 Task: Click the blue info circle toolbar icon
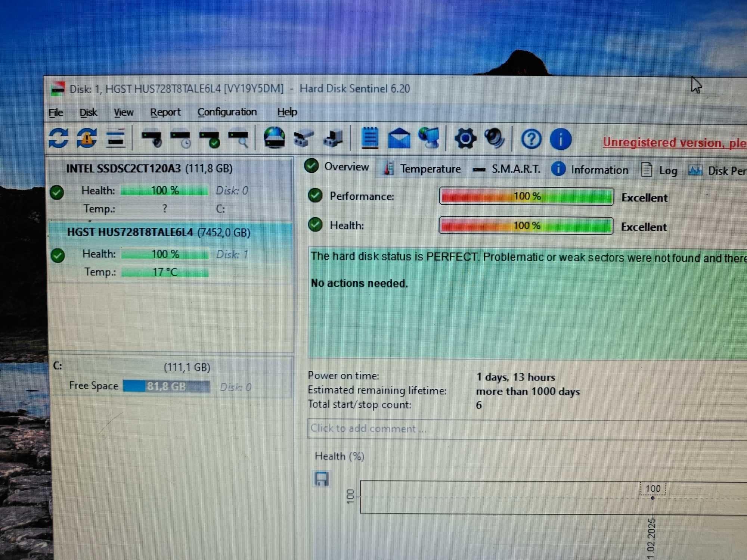click(x=560, y=139)
